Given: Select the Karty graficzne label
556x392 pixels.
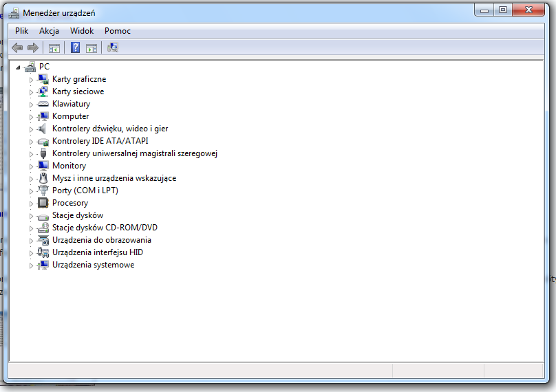Looking at the screenshot, I should coord(79,79).
